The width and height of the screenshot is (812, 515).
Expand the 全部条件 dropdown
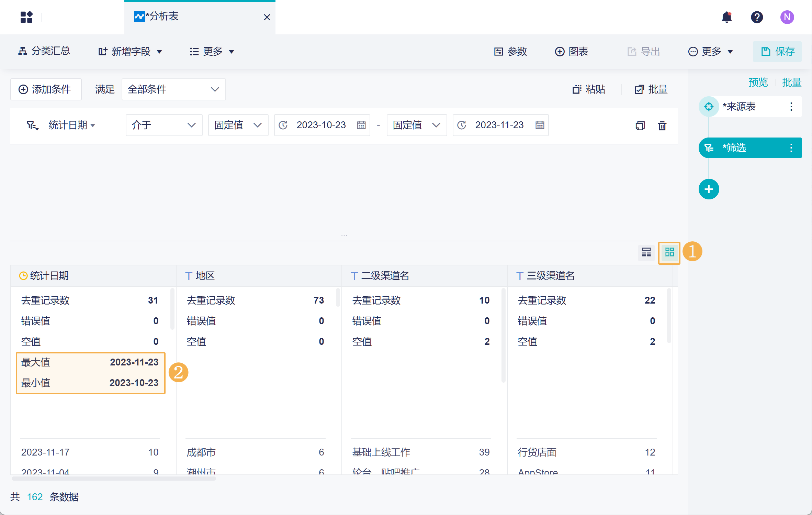click(173, 89)
